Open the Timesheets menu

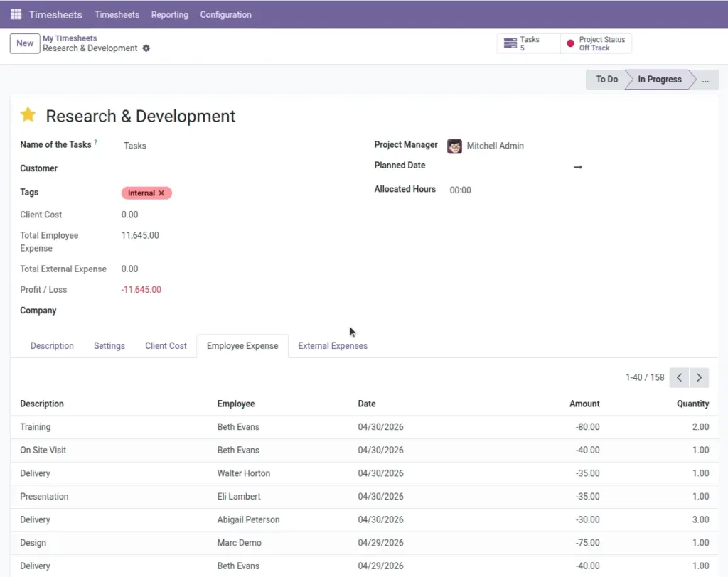coord(117,14)
